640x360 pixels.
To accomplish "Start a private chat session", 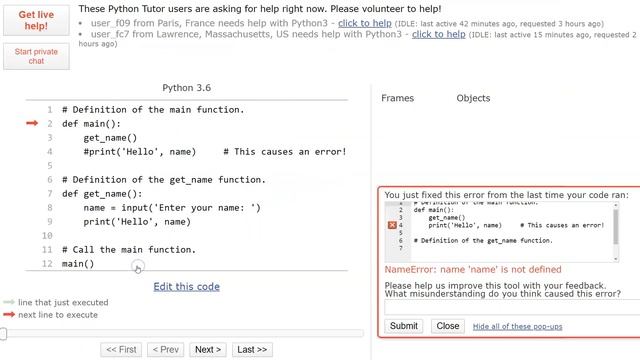I will [36, 56].
